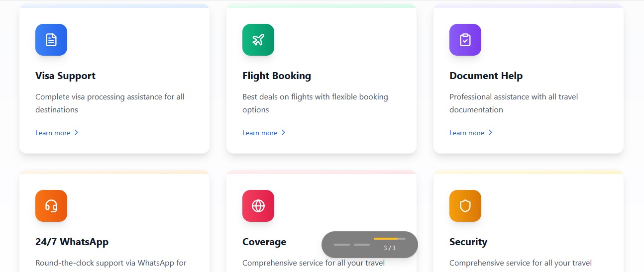644x272 pixels.
Task: Jump to the second slide indicator dash
Action: 362,245
